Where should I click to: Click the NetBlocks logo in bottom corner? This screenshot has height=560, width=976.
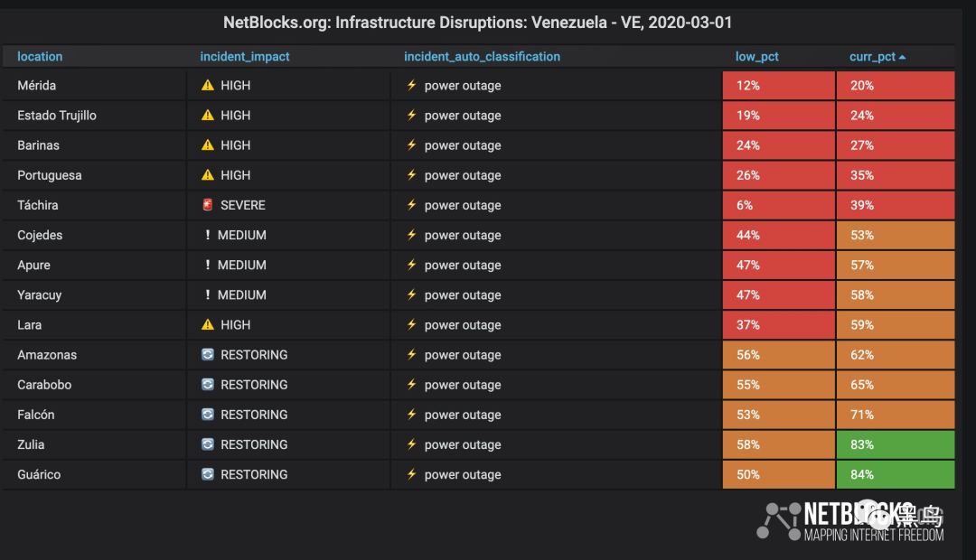click(x=850, y=521)
